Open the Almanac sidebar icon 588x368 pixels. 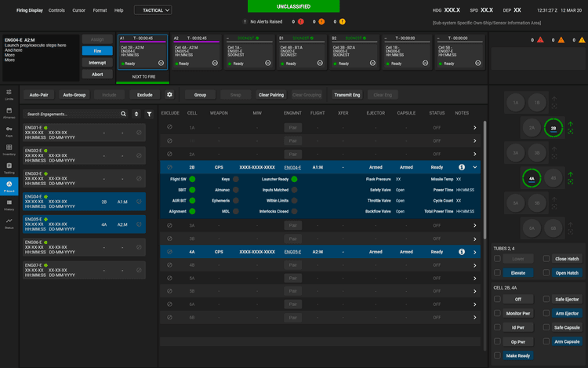[9, 113]
